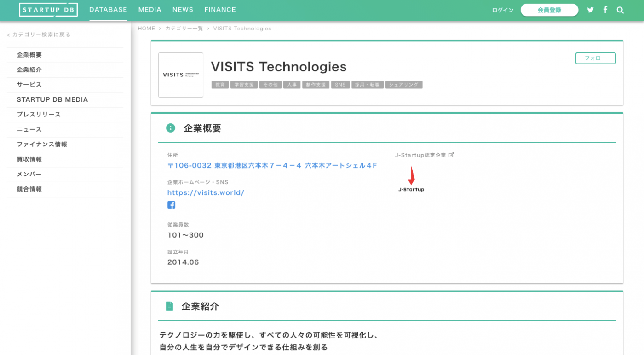Click the 人事 tag

[x=292, y=85]
